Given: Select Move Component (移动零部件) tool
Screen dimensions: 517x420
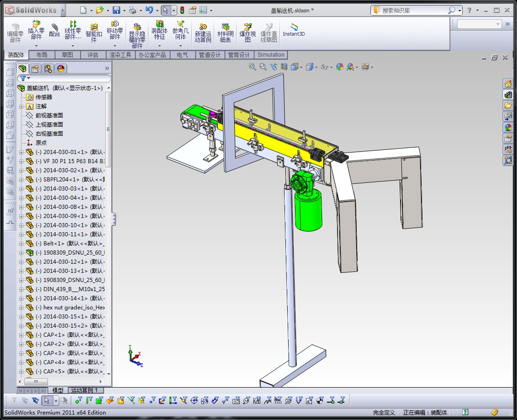Looking at the screenshot, I should click(x=115, y=30).
